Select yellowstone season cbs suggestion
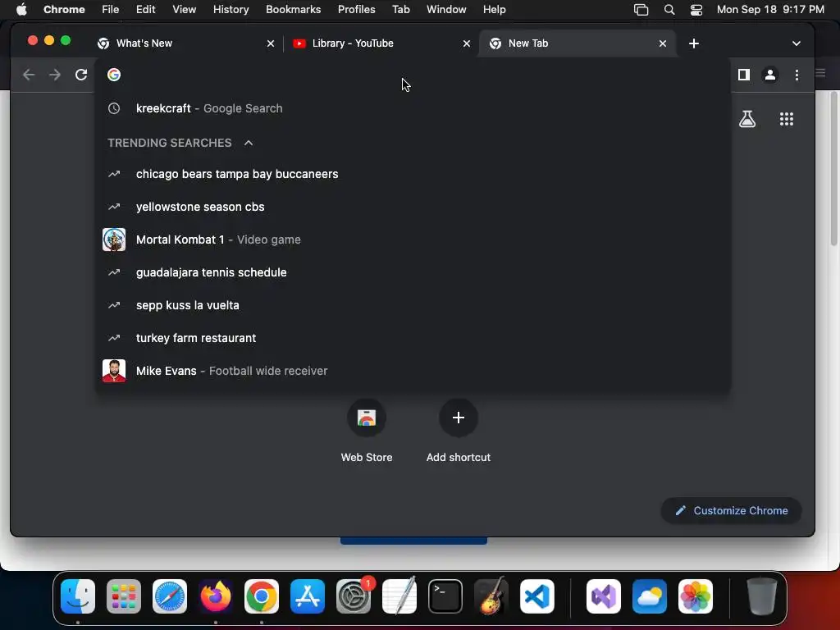This screenshot has height=630, width=840. tap(413, 207)
